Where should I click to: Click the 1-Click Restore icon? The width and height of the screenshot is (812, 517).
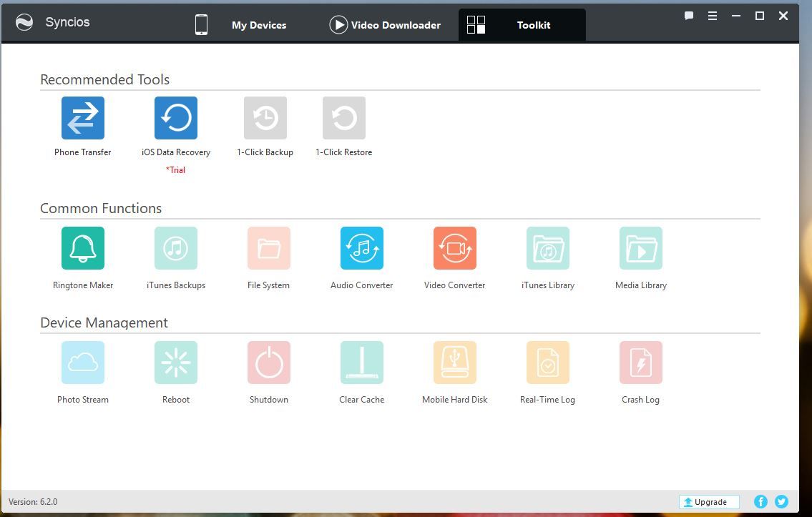(344, 118)
